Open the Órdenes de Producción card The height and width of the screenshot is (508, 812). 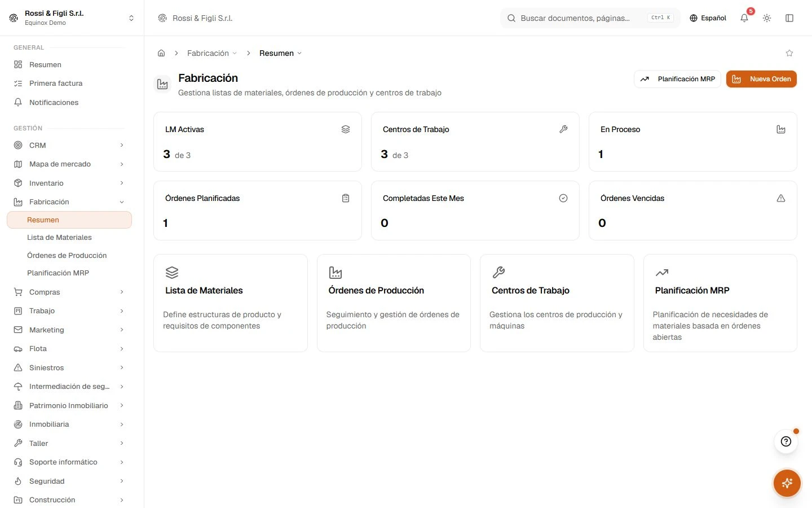coord(394,303)
